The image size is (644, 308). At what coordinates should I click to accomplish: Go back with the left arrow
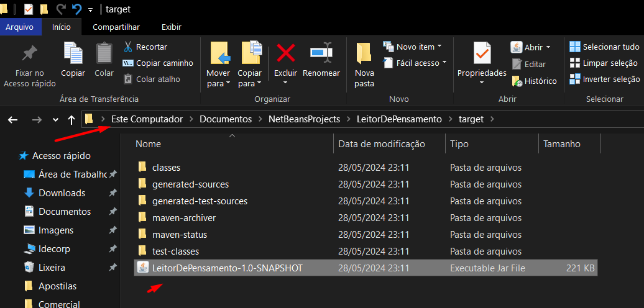(x=13, y=120)
